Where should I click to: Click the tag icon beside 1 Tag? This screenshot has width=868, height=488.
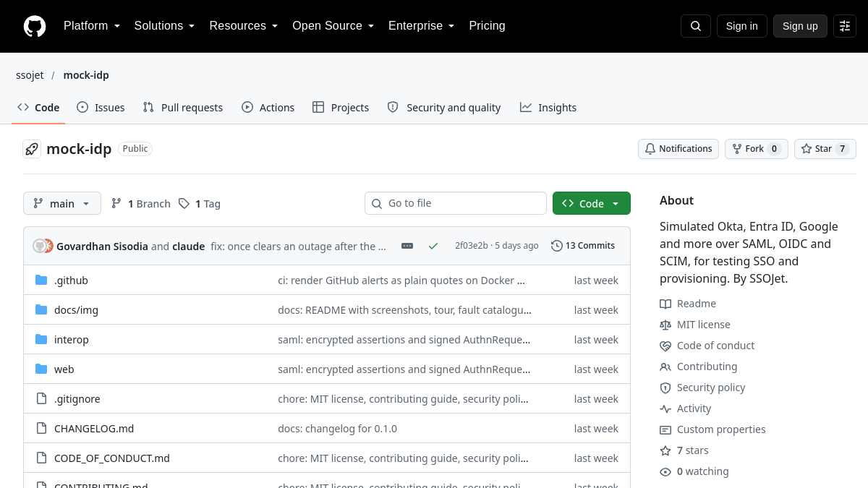pyautogui.click(x=184, y=204)
